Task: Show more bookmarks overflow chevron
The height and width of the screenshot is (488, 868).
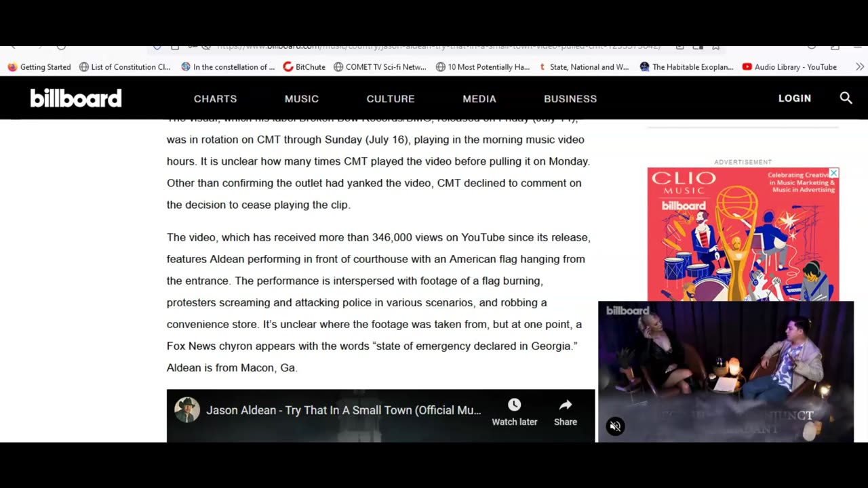Action: pyautogui.click(x=860, y=66)
